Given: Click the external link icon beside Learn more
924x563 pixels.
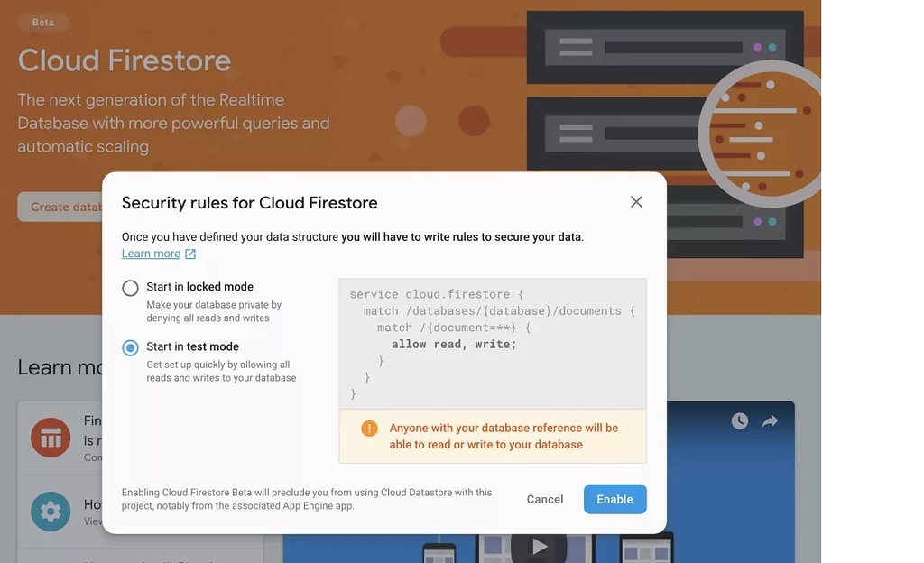Looking at the screenshot, I should point(190,254).
